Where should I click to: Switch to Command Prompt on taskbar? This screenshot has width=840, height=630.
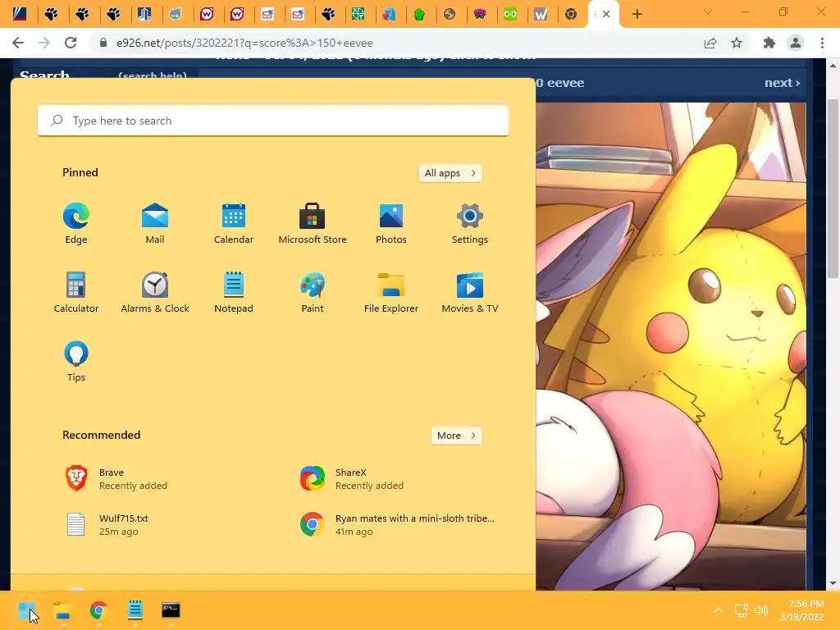tap(171, 610)
